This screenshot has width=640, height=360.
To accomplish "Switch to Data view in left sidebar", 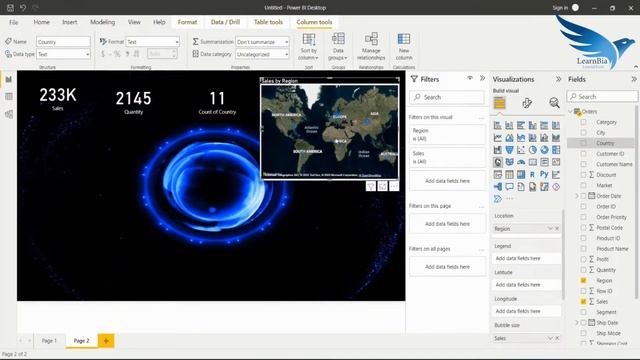I will tap(9, 97).
